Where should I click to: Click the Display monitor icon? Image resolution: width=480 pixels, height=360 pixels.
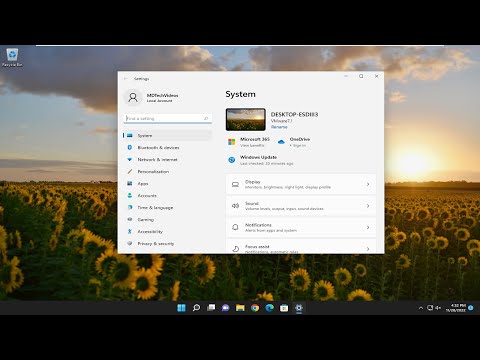coord(235,184)
